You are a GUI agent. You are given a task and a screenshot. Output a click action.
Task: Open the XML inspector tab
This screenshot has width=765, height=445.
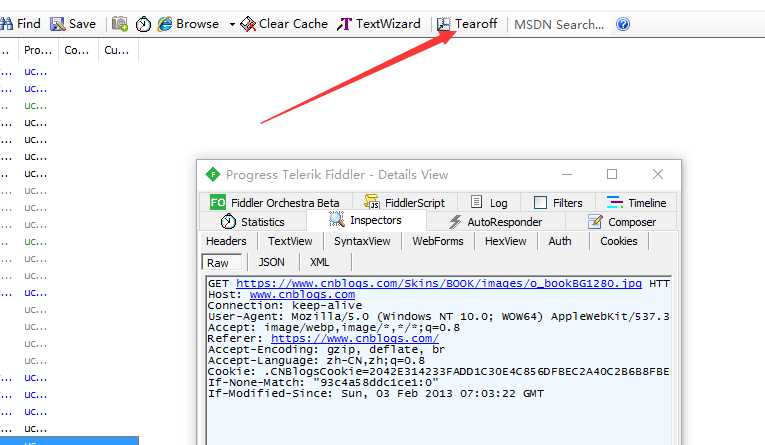320,263
